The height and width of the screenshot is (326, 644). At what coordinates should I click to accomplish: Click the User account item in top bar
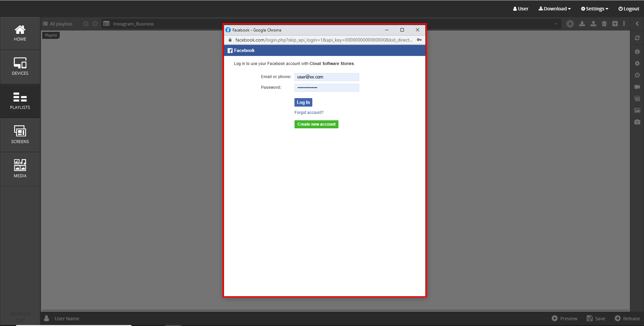[521, 9]
